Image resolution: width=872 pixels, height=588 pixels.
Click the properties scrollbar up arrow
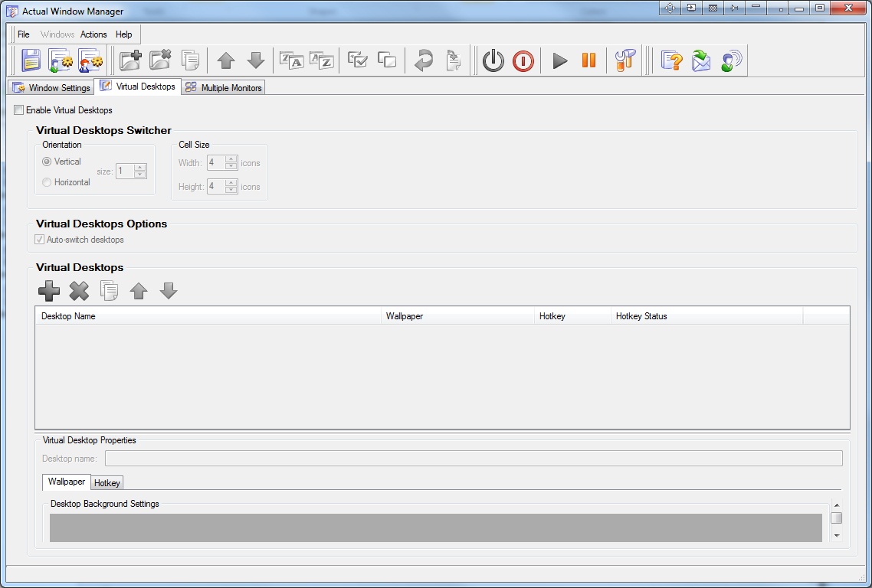(837, 505)
